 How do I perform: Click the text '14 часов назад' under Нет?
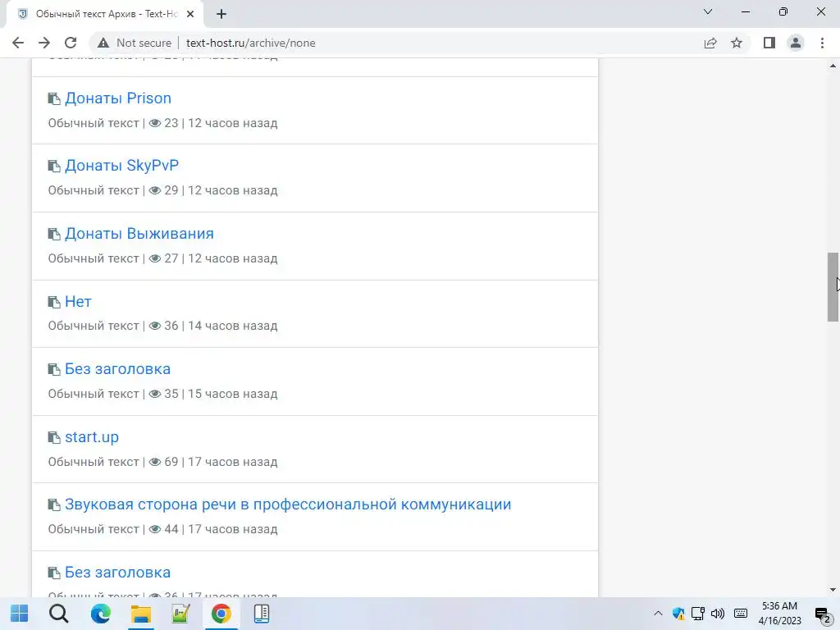point(232,326)
